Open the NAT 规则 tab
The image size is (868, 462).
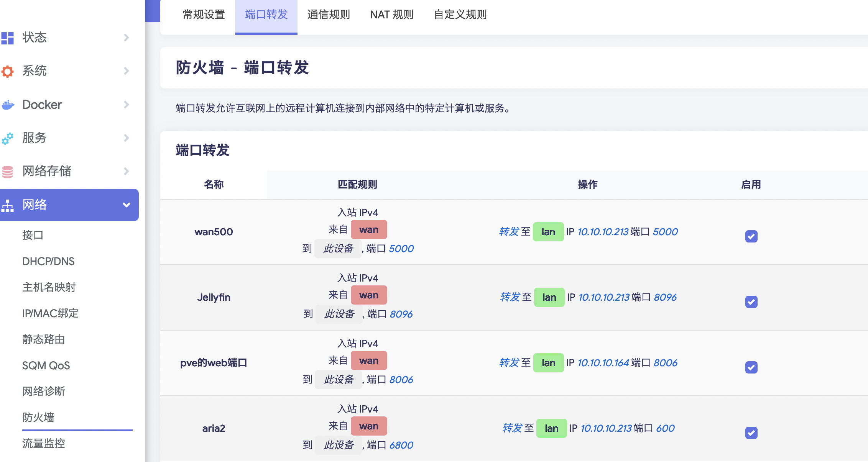[x=391, y=15]
